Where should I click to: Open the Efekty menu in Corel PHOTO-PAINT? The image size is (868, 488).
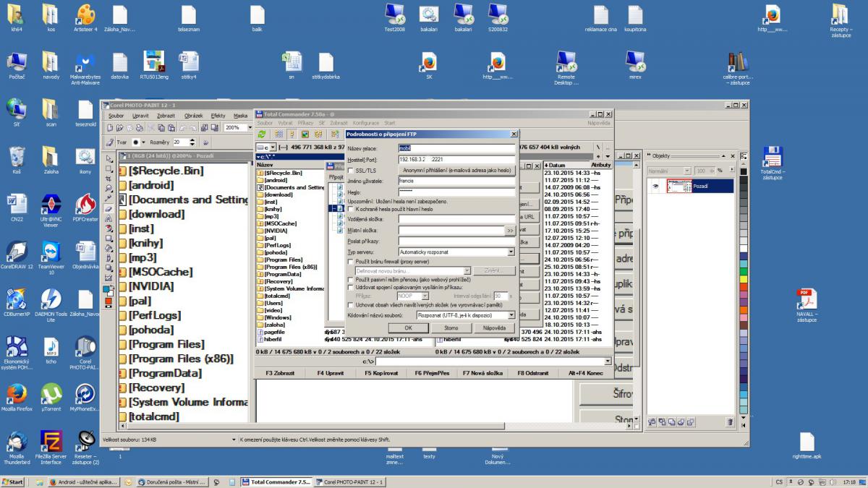218,116
